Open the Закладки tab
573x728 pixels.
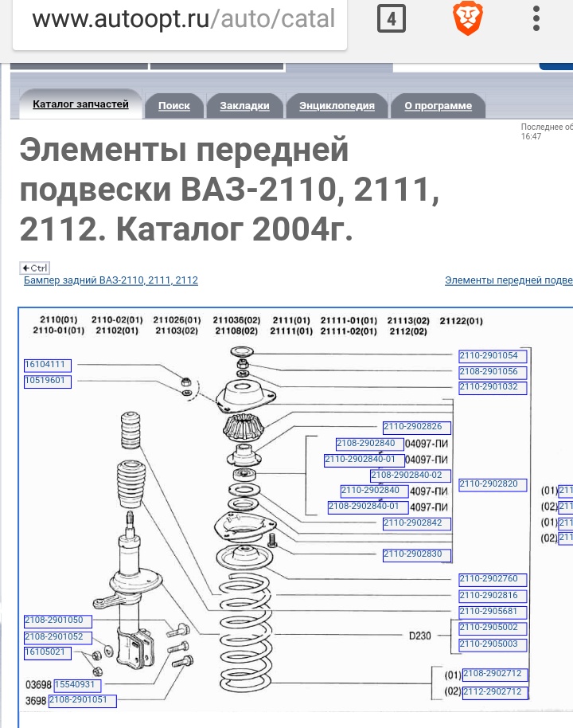[x=244, y=106]
